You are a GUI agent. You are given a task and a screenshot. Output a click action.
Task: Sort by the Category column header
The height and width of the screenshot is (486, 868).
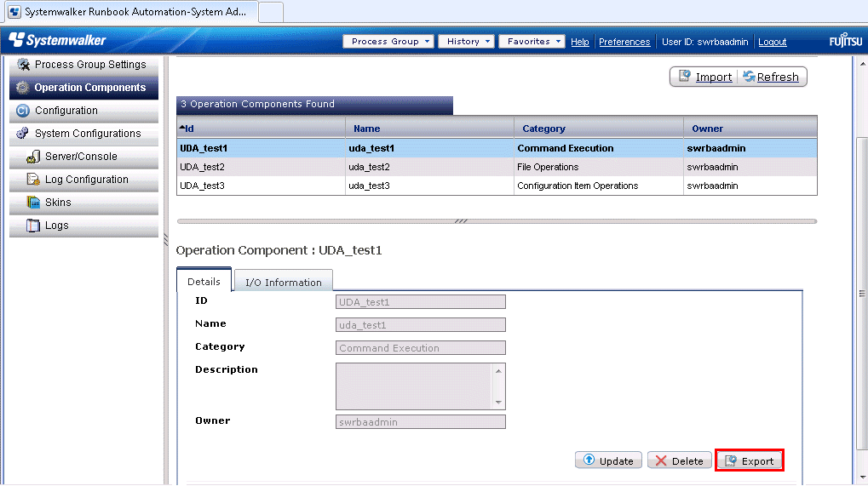pos(599,129)
